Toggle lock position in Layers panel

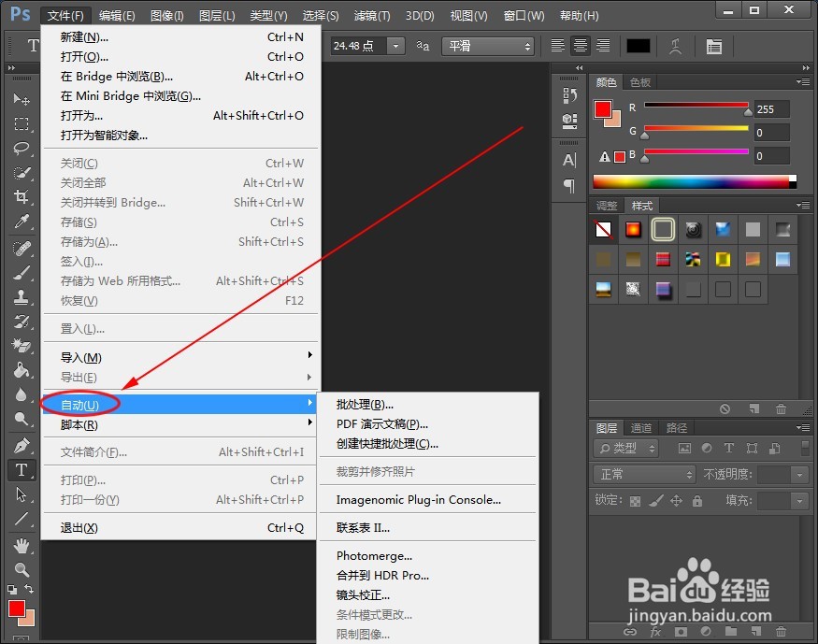[x=676, y=501]
